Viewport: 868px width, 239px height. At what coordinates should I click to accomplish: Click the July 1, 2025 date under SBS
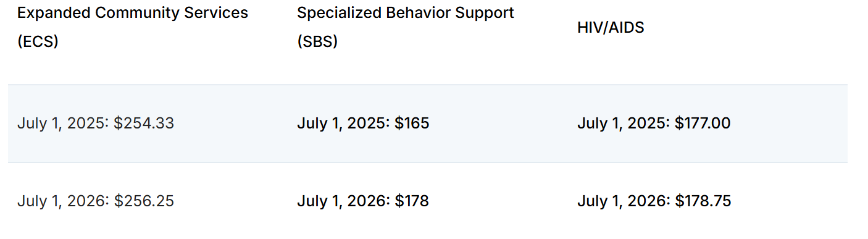tap(343, 124)
